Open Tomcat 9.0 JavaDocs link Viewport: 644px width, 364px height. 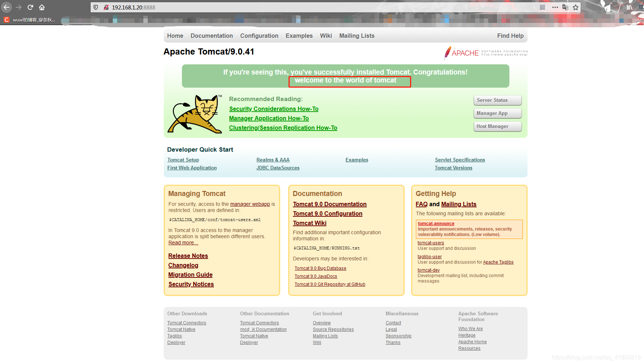316,276
